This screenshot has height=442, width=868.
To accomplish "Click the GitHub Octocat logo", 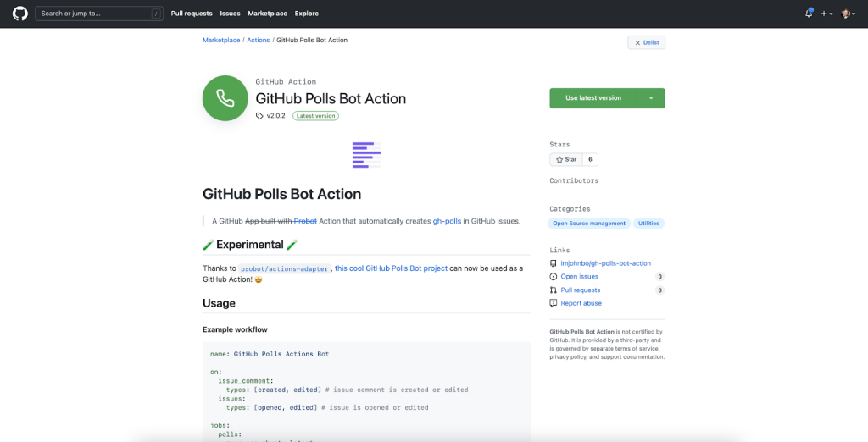I will pyautogui.click(x=19, y=14).
